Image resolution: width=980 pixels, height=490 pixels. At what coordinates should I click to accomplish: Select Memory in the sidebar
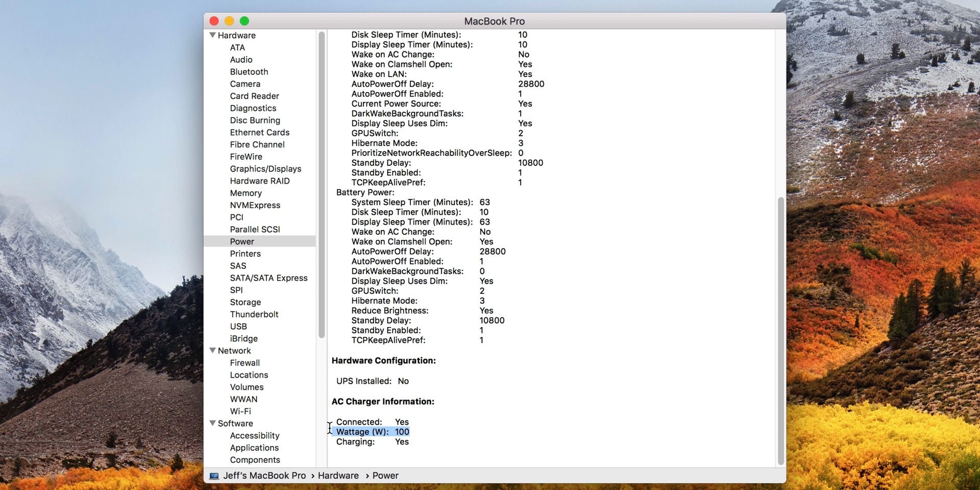(x=246, y=193)
